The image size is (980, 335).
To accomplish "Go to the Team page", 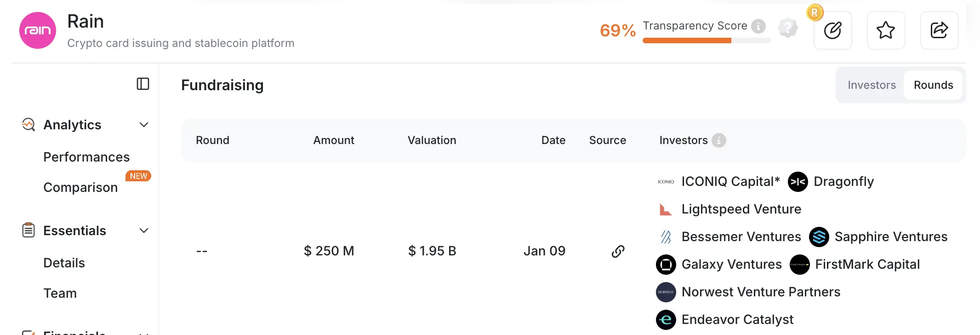I will [60, 293].
